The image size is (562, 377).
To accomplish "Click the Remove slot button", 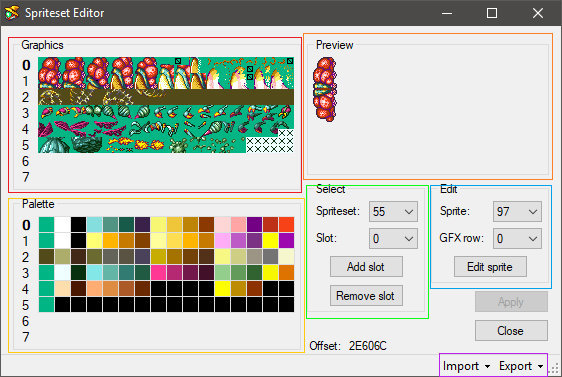I will click(x=366, y=296).
